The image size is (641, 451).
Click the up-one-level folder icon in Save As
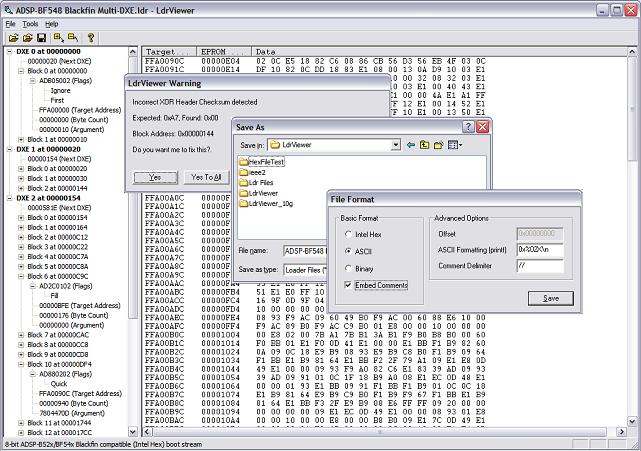[x=424, y=145]
